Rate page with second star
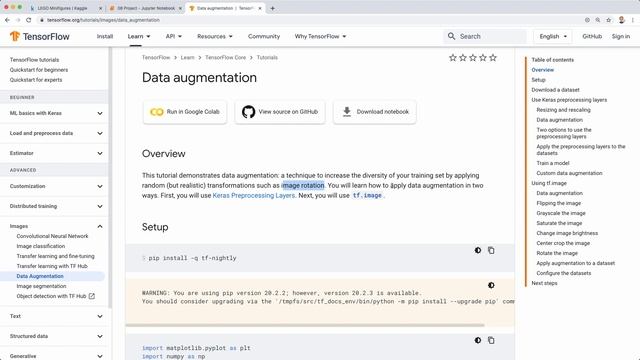 tap(463, 58)
